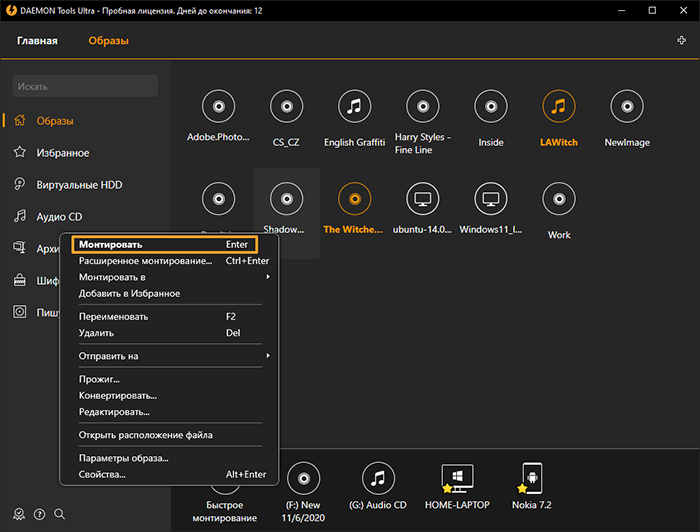Open license badge icon at bottom-left

tap(19, 514)
